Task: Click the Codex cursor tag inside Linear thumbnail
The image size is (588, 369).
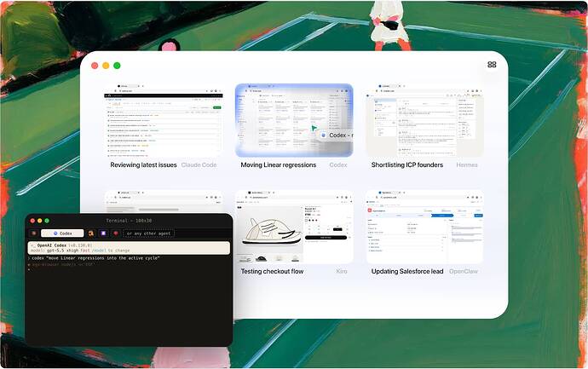Action: coord(336,135)
